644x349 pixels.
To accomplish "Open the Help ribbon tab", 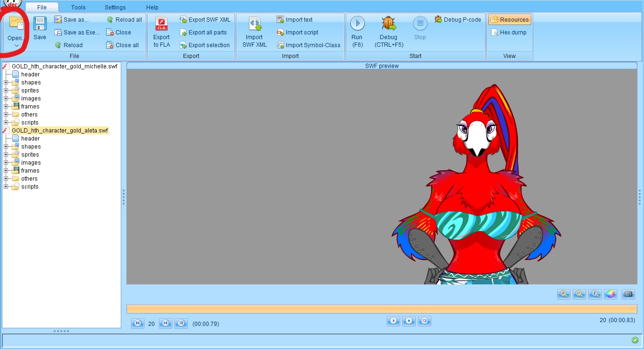I will click(152, 8).
